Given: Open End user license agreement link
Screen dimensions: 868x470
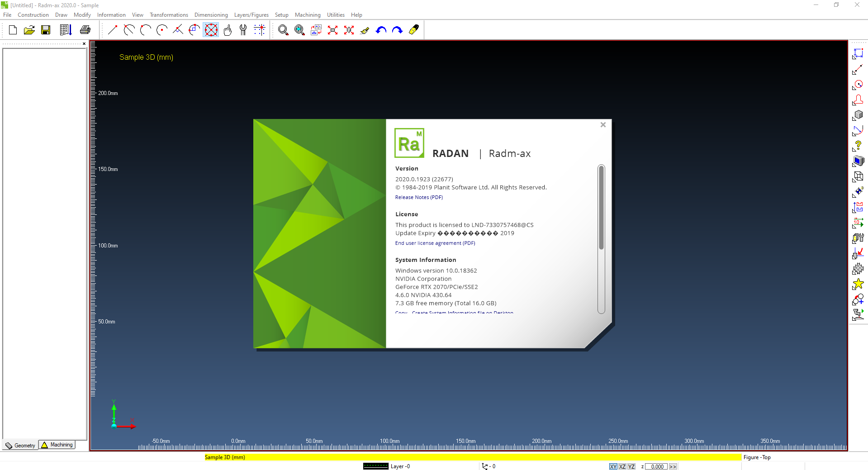Looking at the screenshot, I should pyautogui.click(x=435, y=243).
